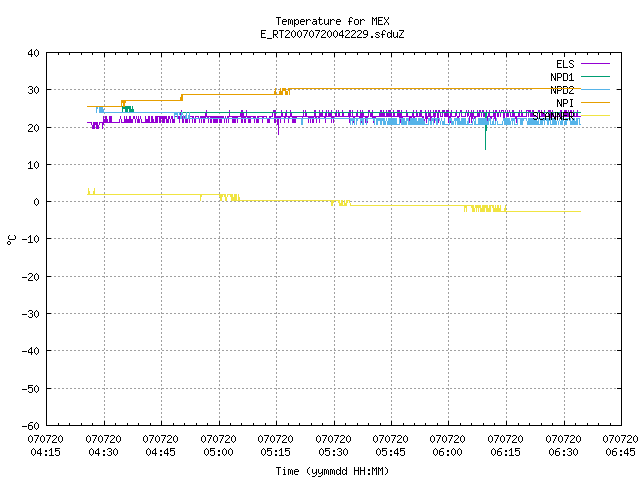Screen dimensions: 640x480
Task: Click the purple ELS downward spike near 05:15
Action: click(278, 127)
